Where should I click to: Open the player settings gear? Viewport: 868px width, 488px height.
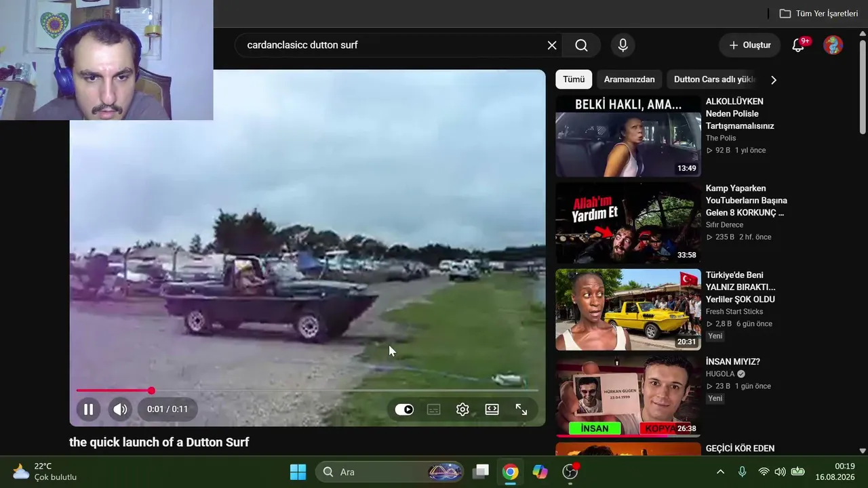click(462, 409)
